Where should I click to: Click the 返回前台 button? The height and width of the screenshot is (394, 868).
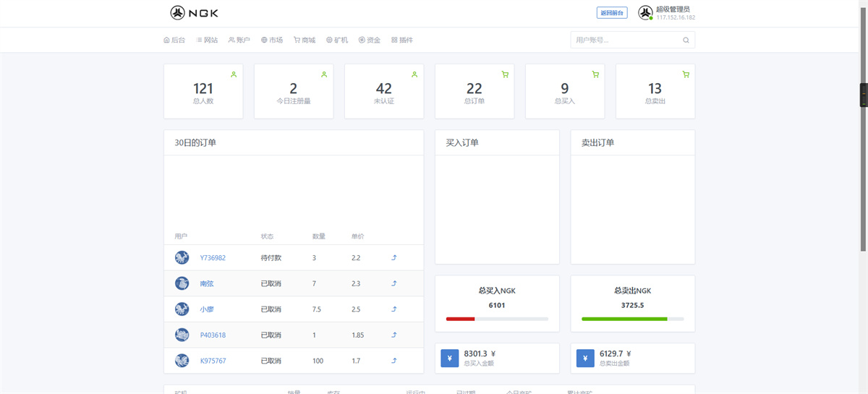tap(612, 13)
